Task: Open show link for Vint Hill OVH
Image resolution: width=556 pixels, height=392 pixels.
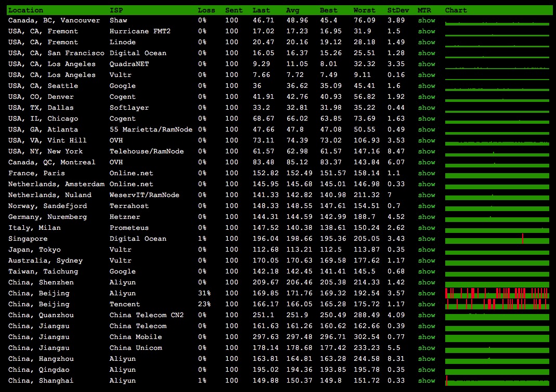Action: click(426, 140)
